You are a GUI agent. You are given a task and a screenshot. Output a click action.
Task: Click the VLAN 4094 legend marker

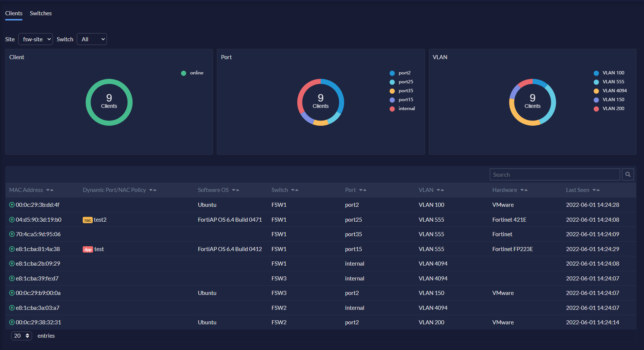pos(596,90)
